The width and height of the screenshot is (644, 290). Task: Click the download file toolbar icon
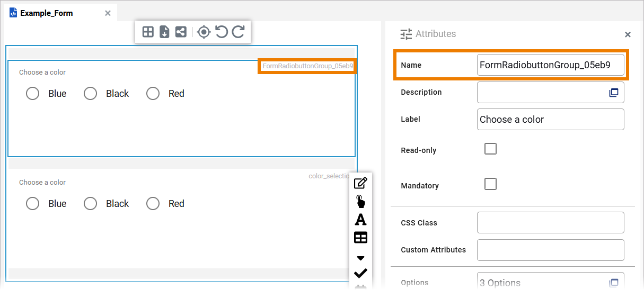coord(164,32)
